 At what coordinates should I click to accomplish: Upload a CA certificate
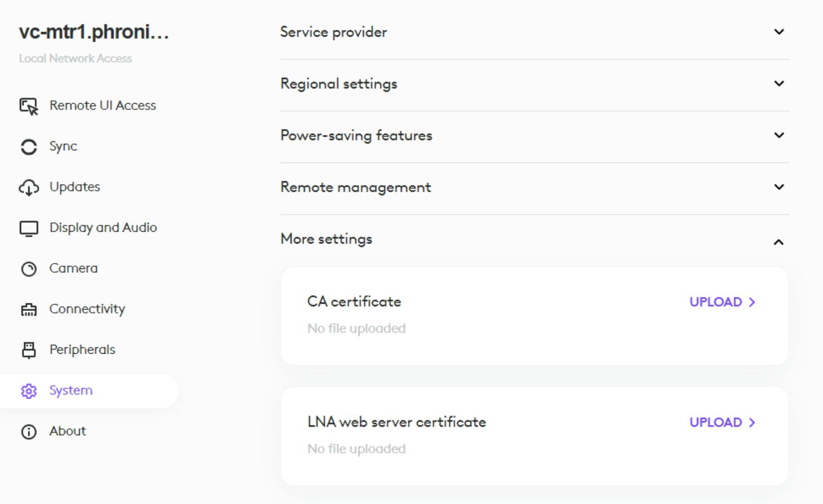point(722,302)
